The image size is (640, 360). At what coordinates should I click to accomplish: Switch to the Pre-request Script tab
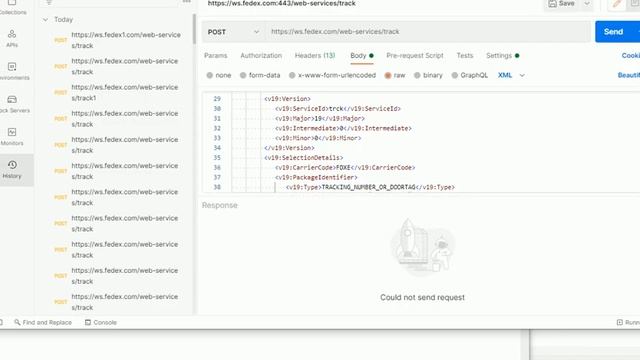[415, 56]
